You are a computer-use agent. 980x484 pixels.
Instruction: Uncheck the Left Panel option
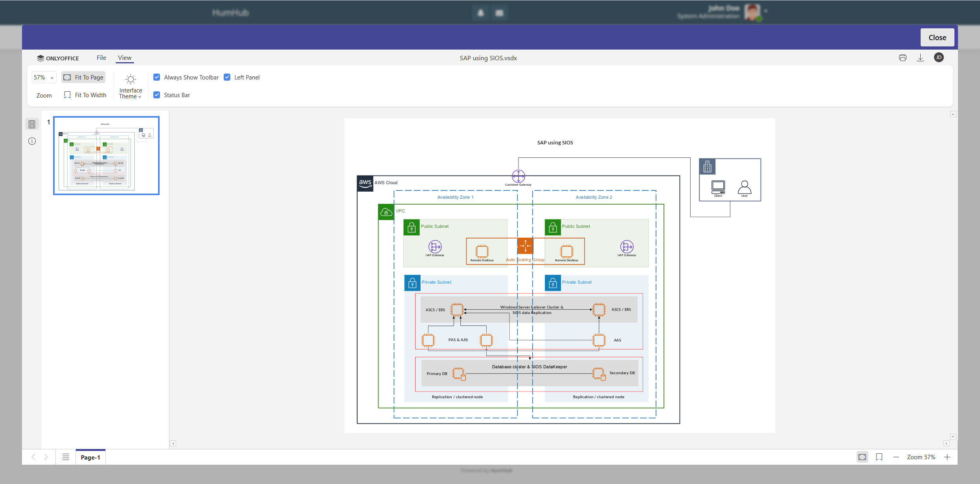coord(227,77)
